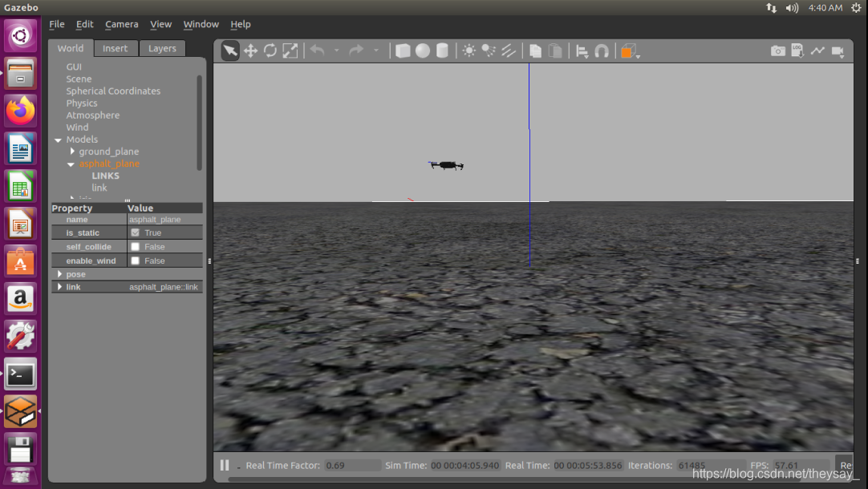This screenshot has height=489, width=868.
Task: Click the copy icon in toolbar
Action: pyautogui.click(x=535, y=51)
